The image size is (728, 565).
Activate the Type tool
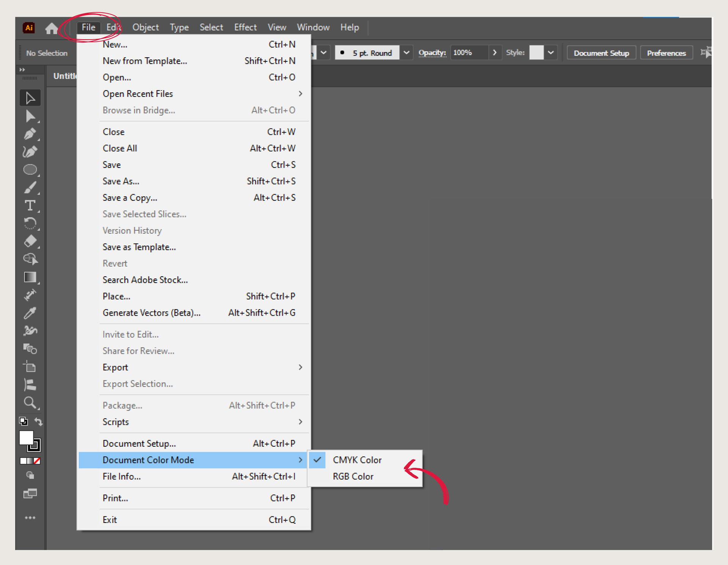tap(30, 206)
